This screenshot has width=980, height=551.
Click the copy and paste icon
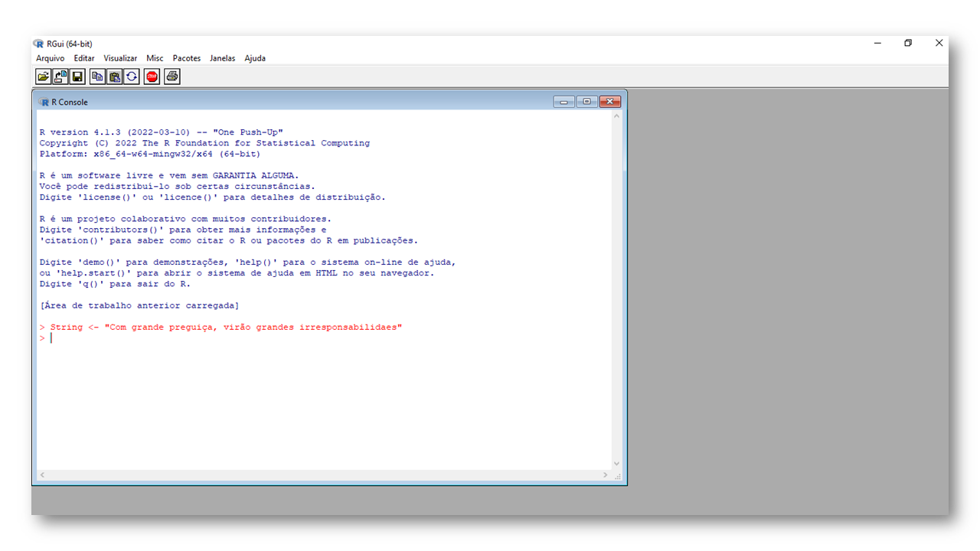[132, 77]
